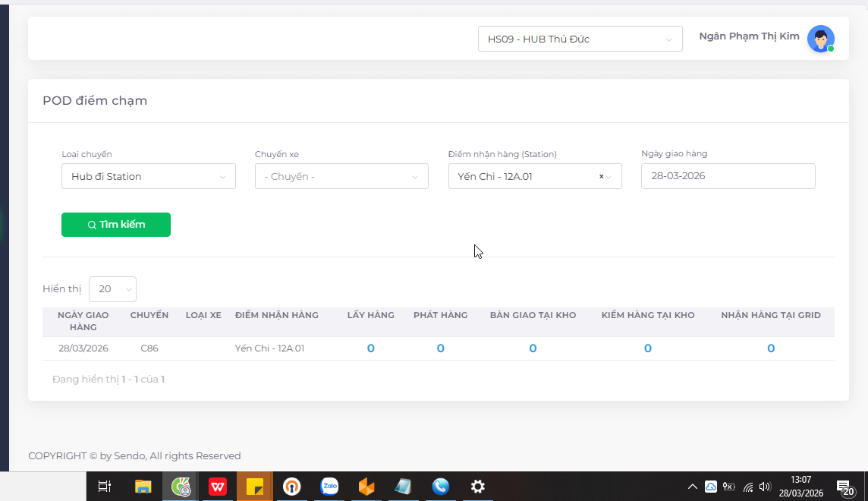Viewport: 868px width, 501px height.
Task: Click the Wi-Fi network tray icon
Action: point(748,487)
